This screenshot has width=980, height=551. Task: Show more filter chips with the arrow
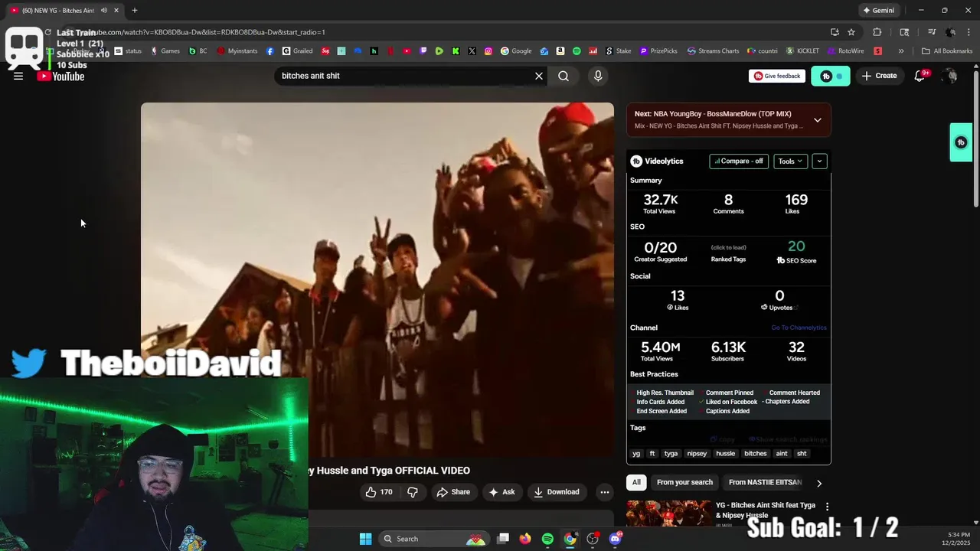(819, 483)
